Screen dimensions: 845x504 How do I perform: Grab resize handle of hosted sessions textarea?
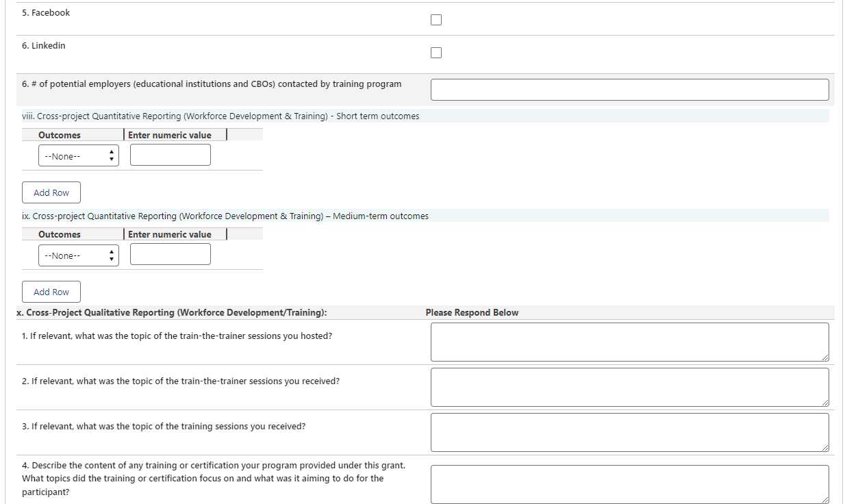pyautogui.click(x=825, y=358)
